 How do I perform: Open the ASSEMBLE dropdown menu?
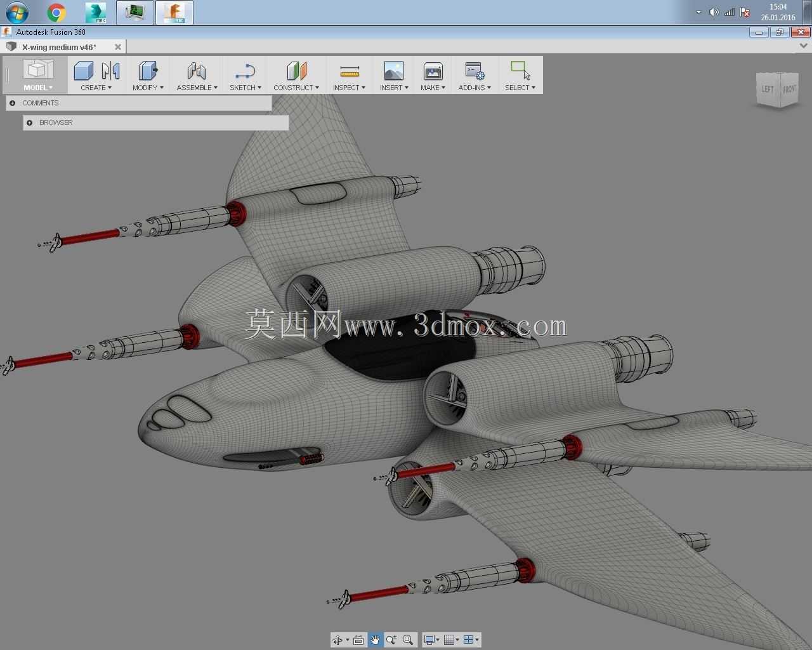[x=197, y=88]
